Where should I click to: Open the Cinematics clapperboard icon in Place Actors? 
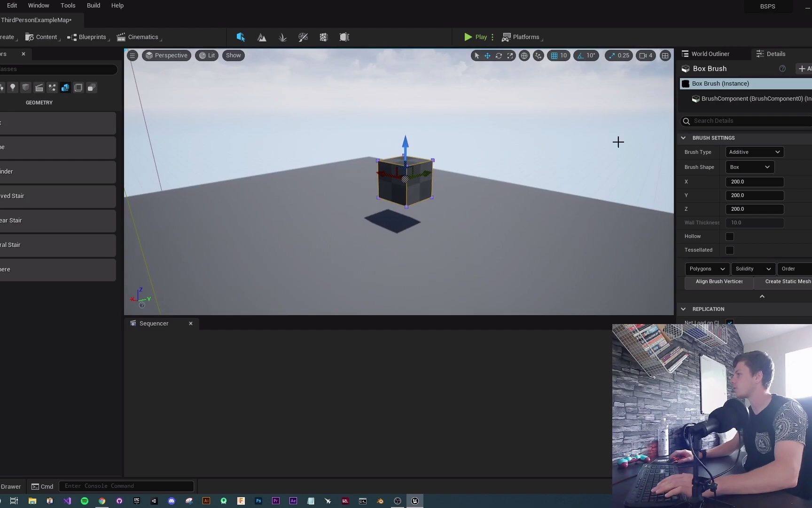(39, 87)
